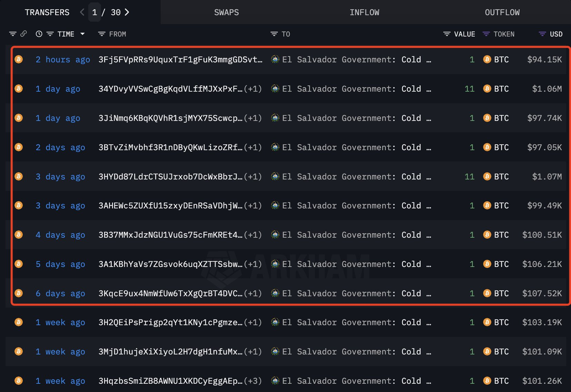Go to next transfers page
Screen dimensions: 571x392
point(127,12)
